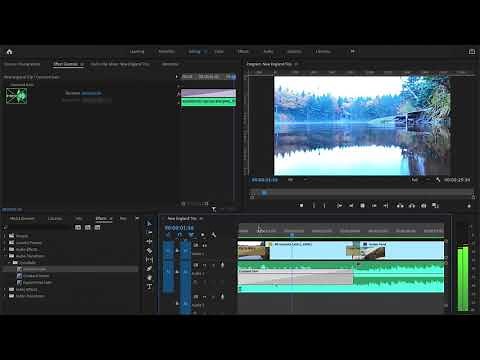Switch to the Learning workspace
480x360 pixels.
click(x=137, y=51)
